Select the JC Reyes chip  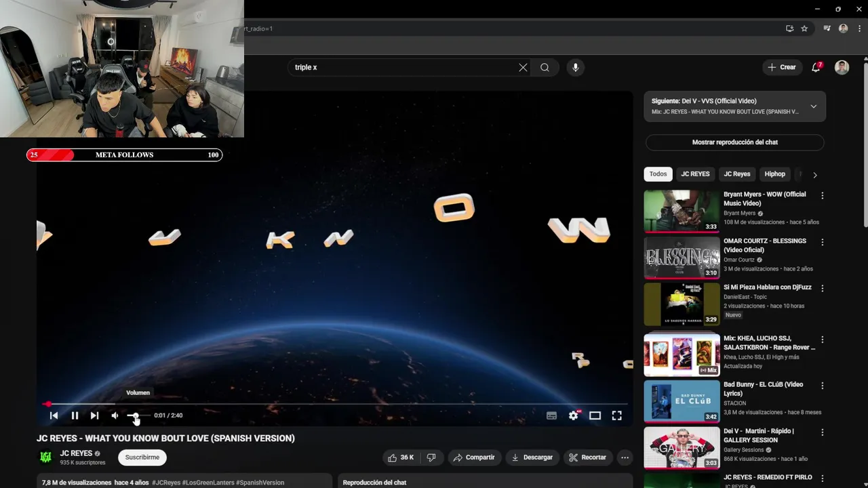pos(737,174)
